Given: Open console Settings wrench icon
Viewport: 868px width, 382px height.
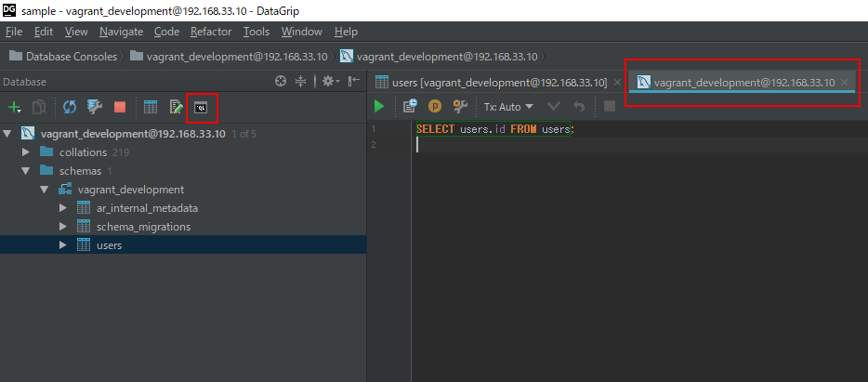Looking at the screenshot, I should (x=461, y=106).
